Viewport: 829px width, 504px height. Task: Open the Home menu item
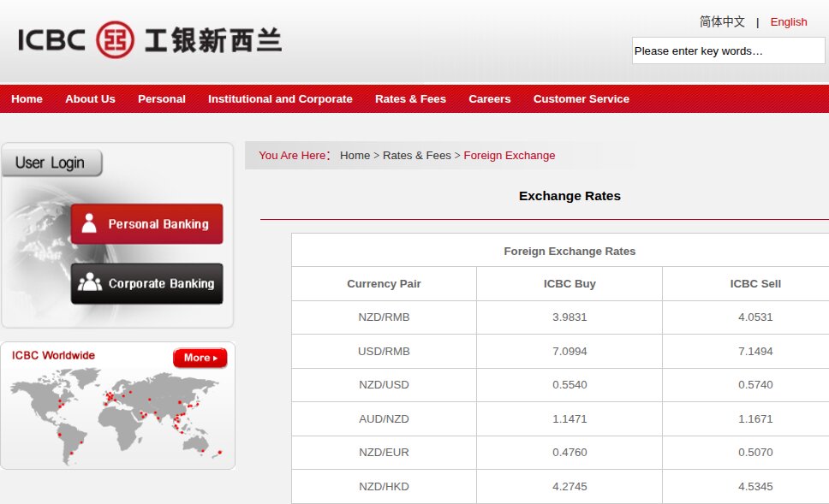(x=27, y=99)
